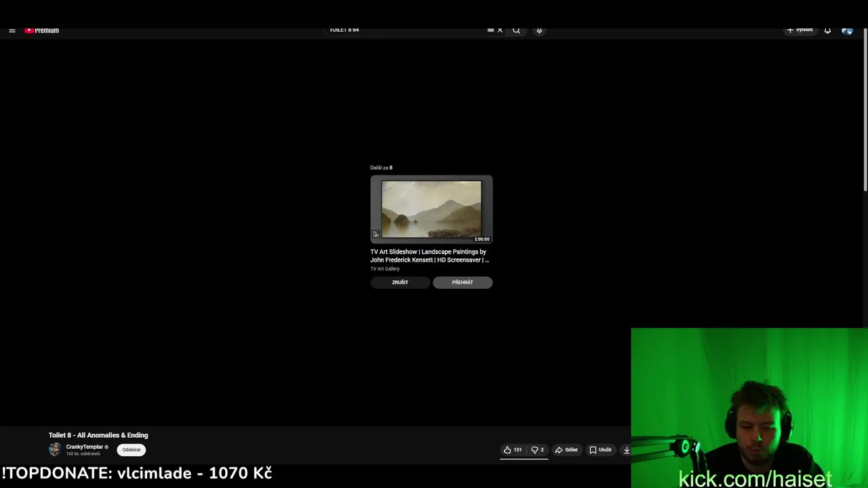The image size is (868, 488).
Task: Open the TV Art Gallery channel name
Action: click(x=385, y=269)
